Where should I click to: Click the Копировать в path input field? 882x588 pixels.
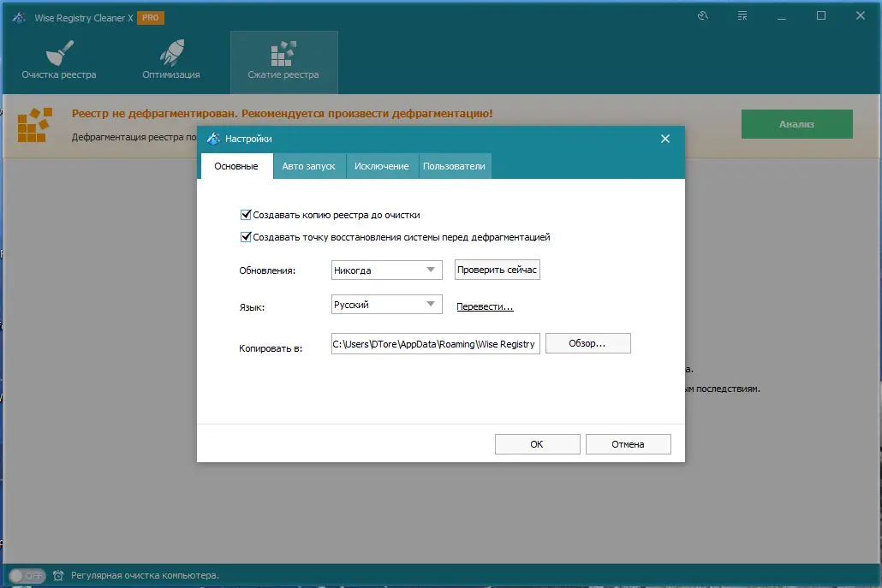pyautogui.click(x=435, y=343)
